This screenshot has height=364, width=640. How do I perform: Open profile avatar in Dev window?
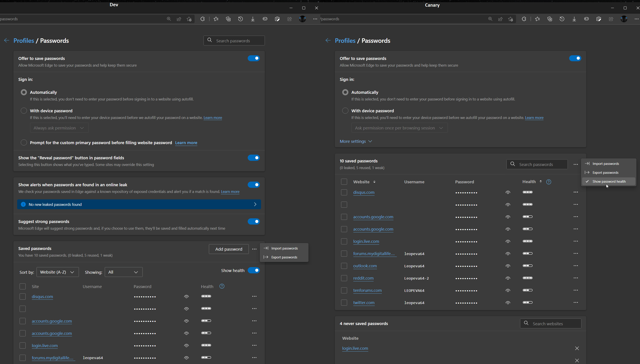(x=302, y=19)
